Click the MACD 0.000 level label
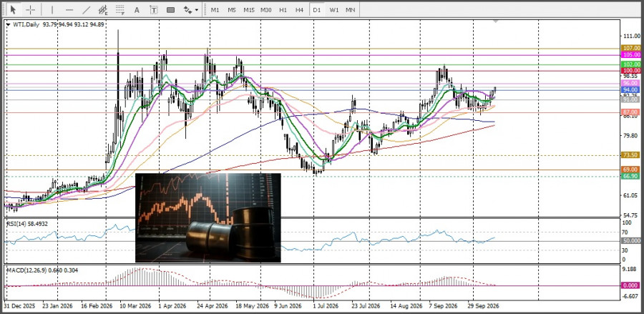The image size is (644, 314). pos(630,285)
